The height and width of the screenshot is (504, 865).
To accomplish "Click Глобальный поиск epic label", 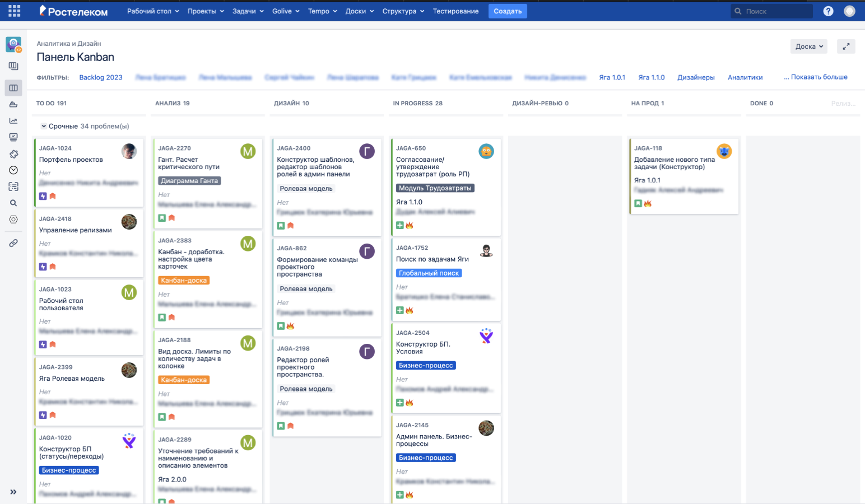I will (x=429, y=273).
